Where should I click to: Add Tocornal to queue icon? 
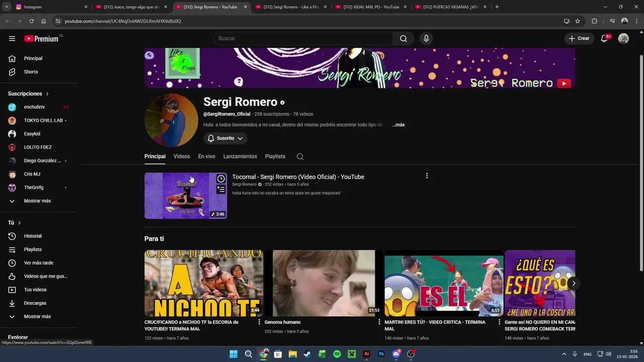coord(221,190)
